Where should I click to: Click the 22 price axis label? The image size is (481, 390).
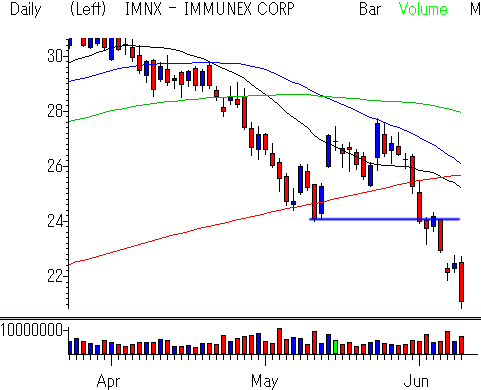point(55,276)
